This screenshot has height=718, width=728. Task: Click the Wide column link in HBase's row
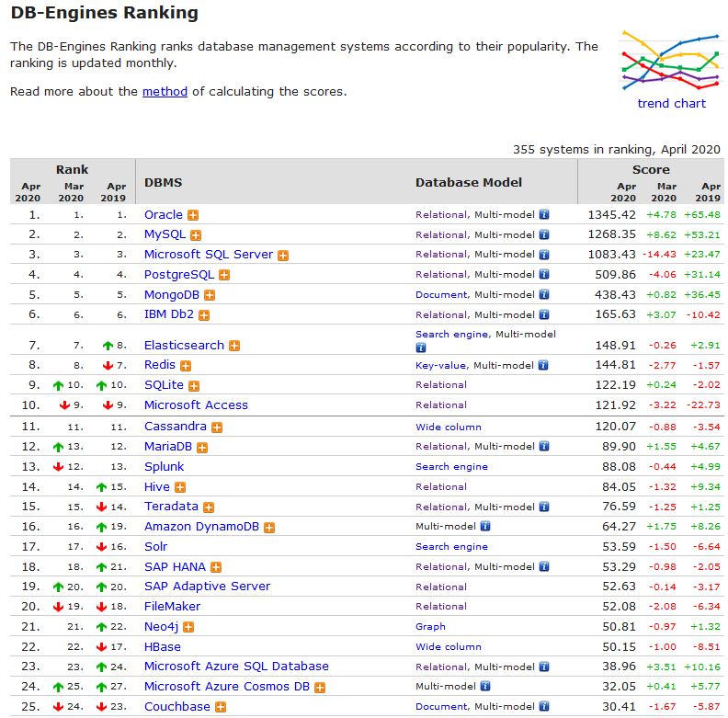449,647
